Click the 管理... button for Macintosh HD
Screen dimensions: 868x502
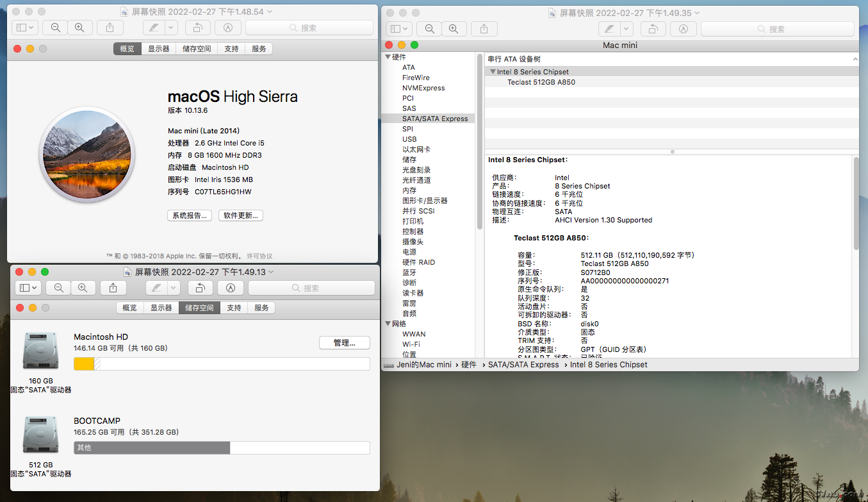point(345,343)
